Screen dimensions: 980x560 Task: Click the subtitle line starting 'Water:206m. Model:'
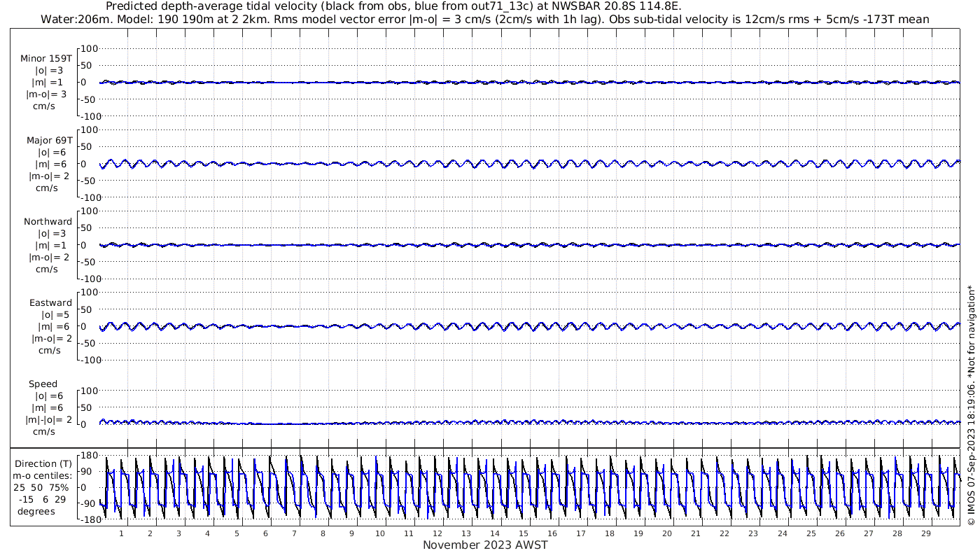pyautogui.click(x=485, y=20)
